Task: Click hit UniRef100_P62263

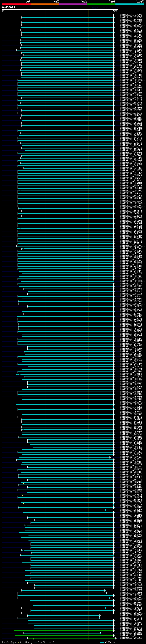Action: click(131, 85)
